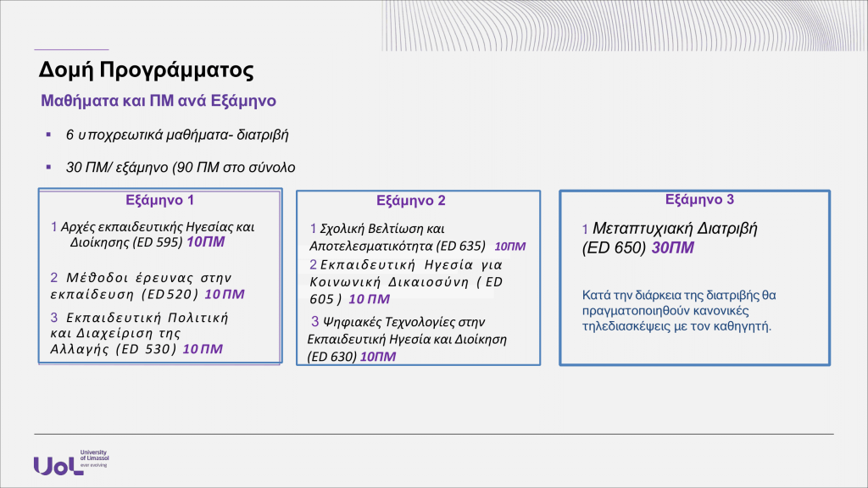Click the course "Εκπαιδευτική Πολιτική" (ED 530)

pyautogui.click(x=136, y=333)
